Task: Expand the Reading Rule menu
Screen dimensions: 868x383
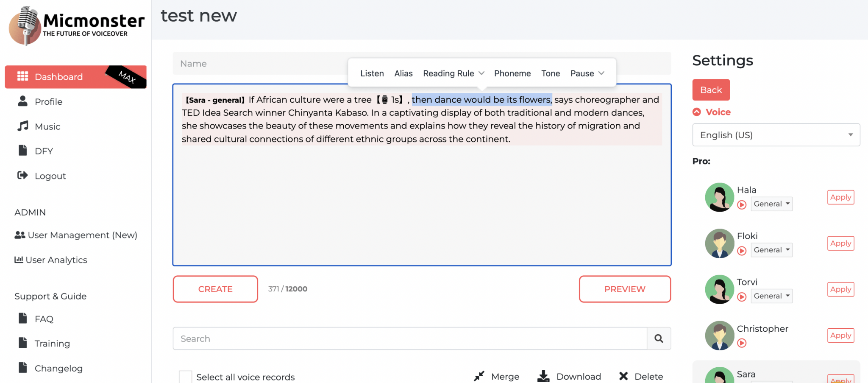Action: coord(453,73)
